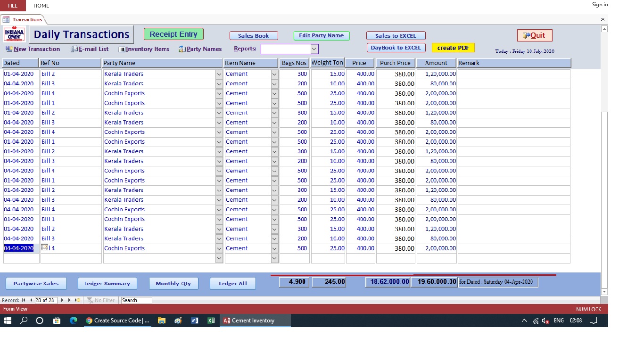Click the Inventory Items icon
Image resolution: width=644 pixels, height=362 pixels.
click(122, 49)
